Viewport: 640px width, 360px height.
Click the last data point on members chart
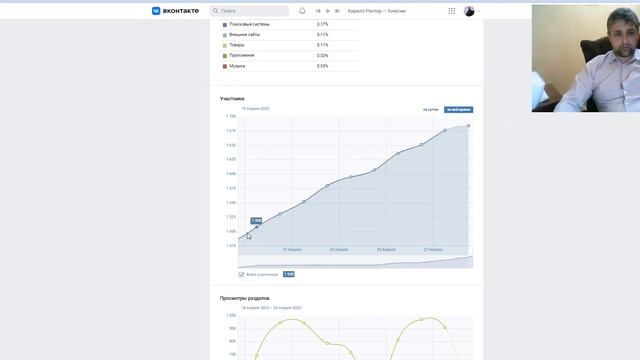pos(469,126)
